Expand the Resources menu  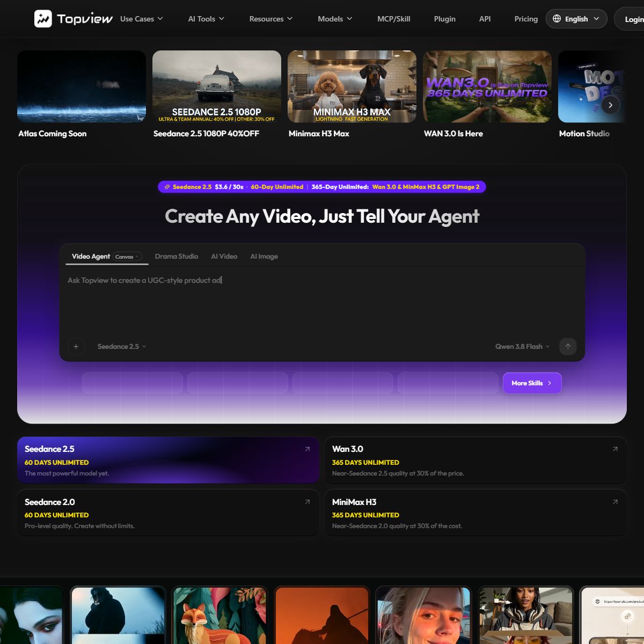click(x=271, y=19)
